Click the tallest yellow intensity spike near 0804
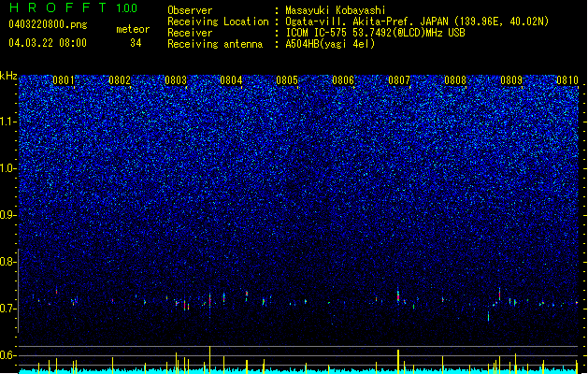This screenshot has height=374, width=588. tap(209, 359)
